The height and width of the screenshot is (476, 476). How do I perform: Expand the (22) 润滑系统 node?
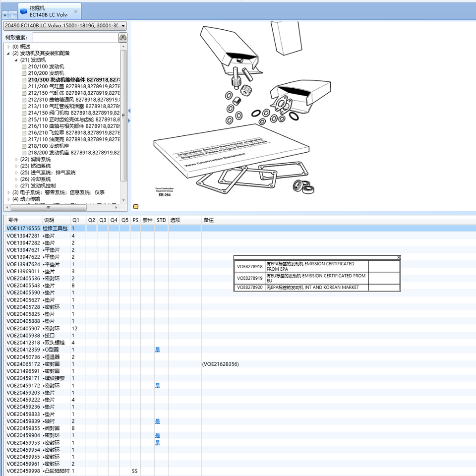click(16, 159)
